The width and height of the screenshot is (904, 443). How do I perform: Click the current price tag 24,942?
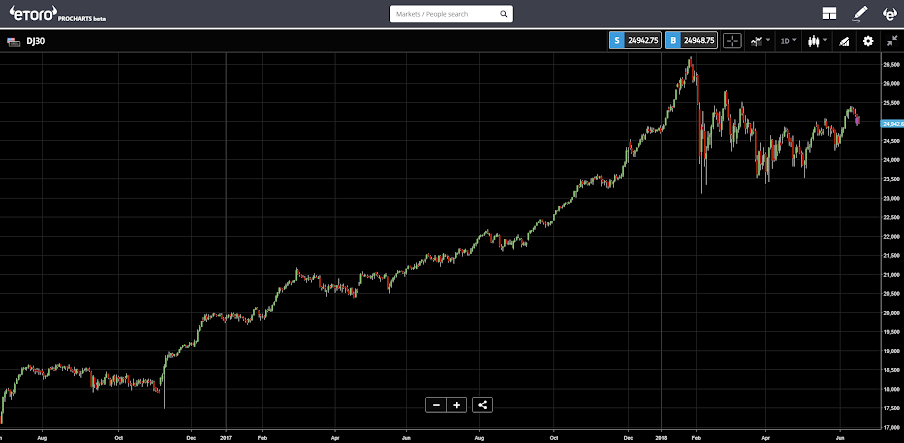tap(892, 123)
